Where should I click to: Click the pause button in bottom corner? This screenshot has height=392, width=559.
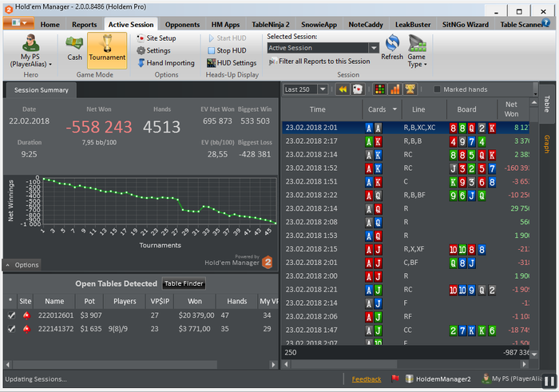(549, 382)
